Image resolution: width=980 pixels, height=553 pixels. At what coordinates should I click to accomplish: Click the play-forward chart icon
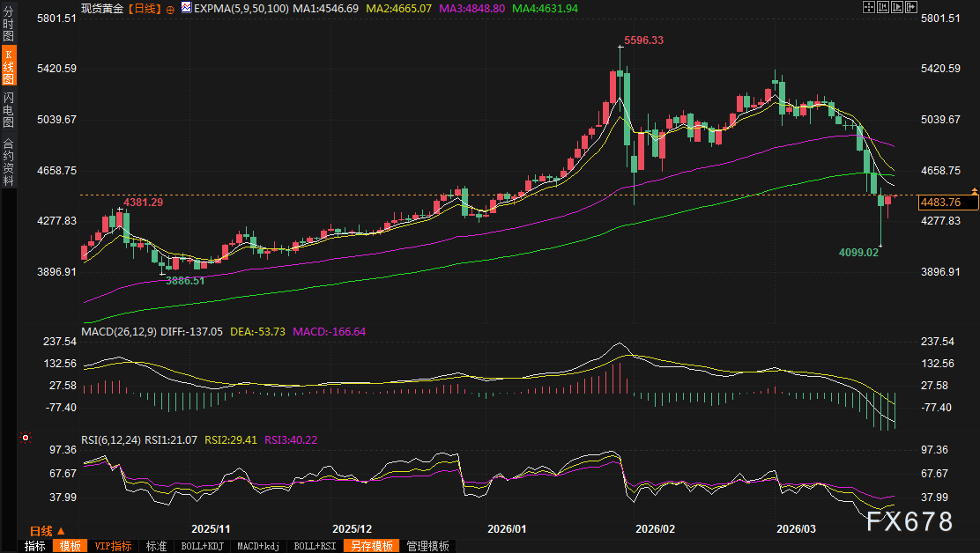[x=899, y=7]
